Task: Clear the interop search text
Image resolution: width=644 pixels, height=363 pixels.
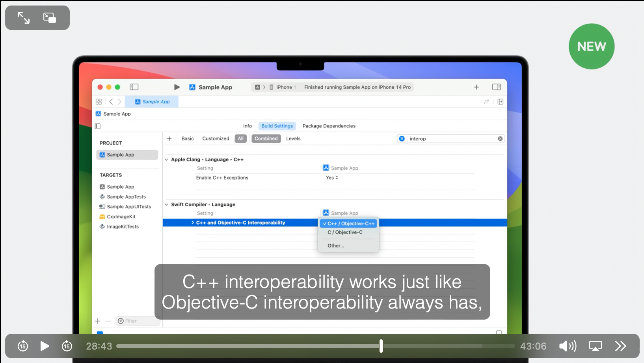Action: coord(500,138)
